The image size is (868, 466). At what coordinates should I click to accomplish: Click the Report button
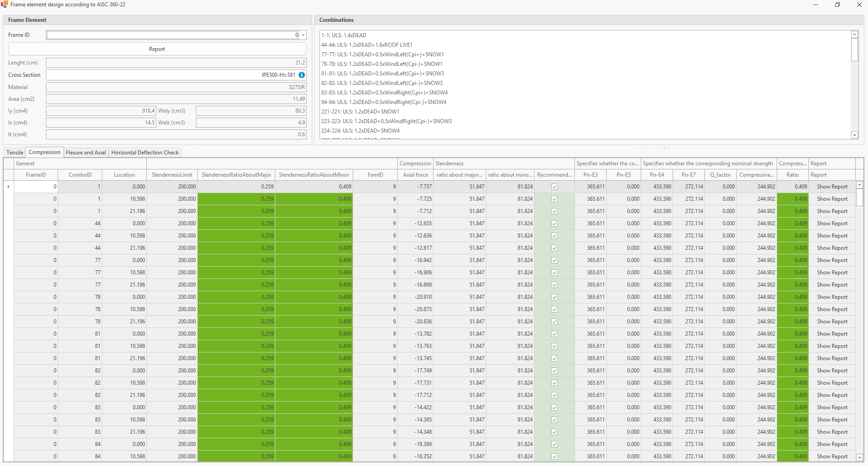tap(157, 49)
